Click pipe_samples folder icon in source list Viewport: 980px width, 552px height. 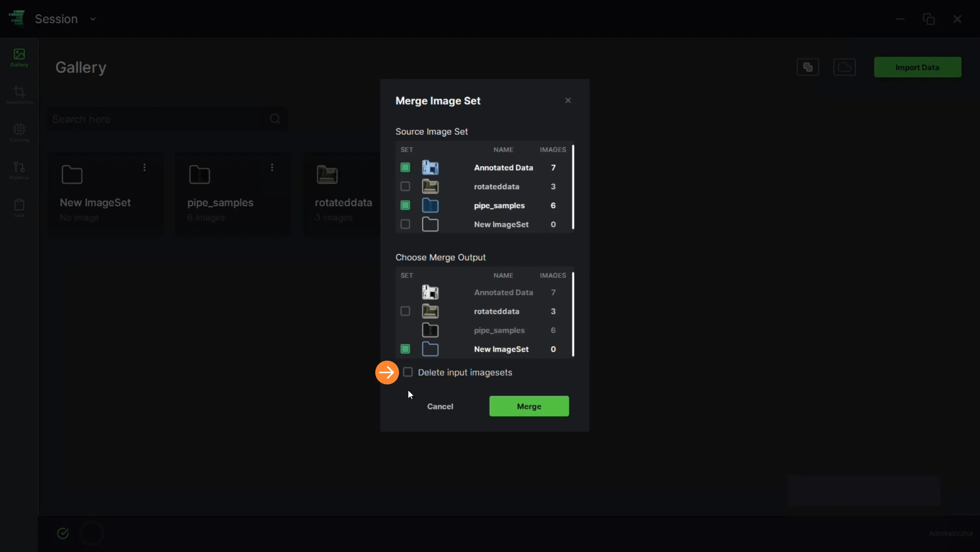pyautogui.click(x=430, y=206)
